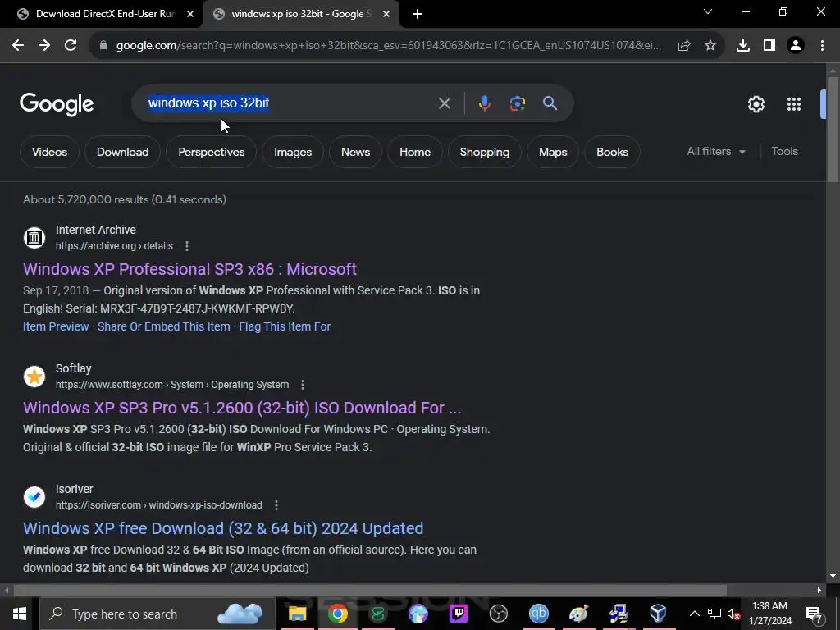This screenshot has width=840, height=630.
Task: Click the magnifier search button
Action: click(550, 103)
